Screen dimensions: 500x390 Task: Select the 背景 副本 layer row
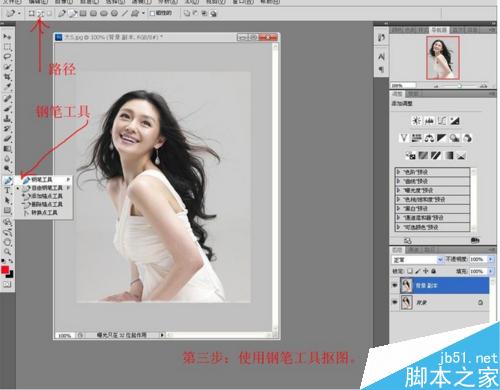tap(440, 285)
